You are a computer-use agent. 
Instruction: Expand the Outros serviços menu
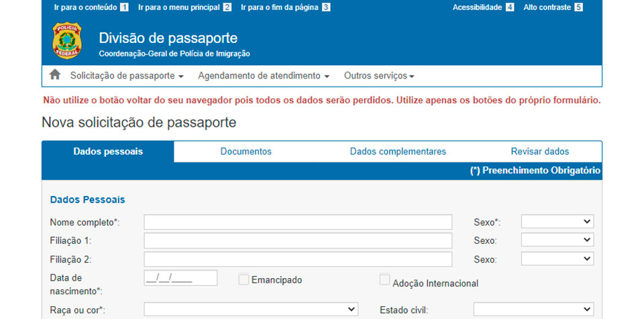[379, 76]
